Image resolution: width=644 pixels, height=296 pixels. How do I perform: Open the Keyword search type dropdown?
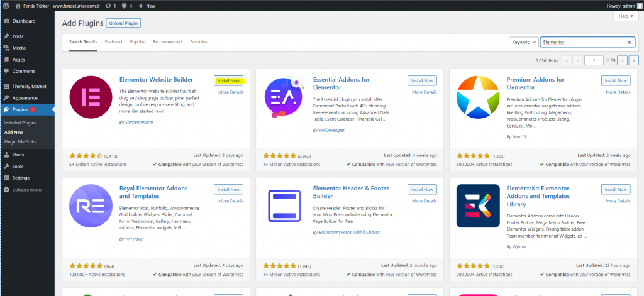click(x=524, y=42)
